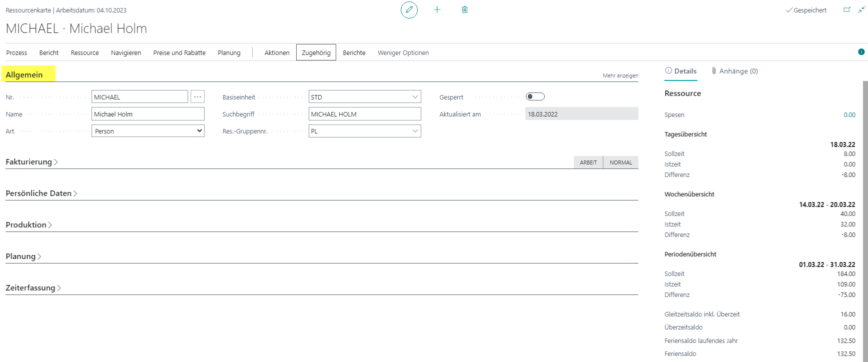Click the pencil edit icon
Image resolution: width=868 pixels, height=362 pixels.
pos(409,9)
